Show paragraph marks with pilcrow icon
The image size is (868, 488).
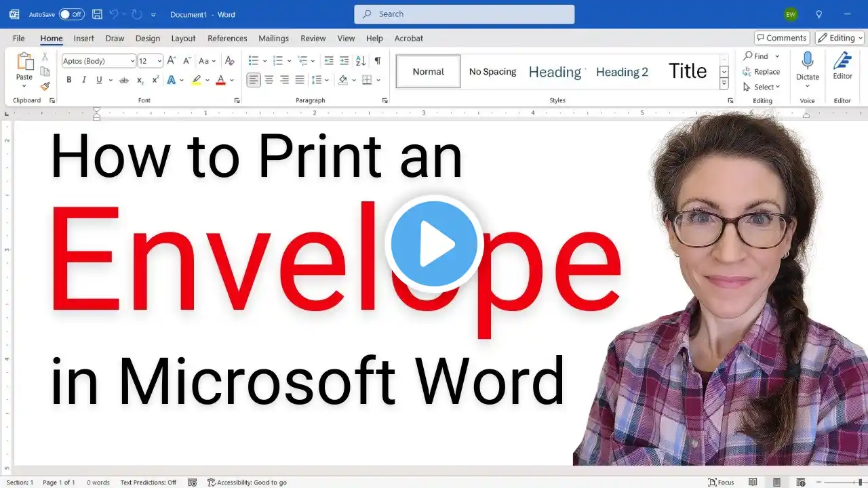point(378,61)
